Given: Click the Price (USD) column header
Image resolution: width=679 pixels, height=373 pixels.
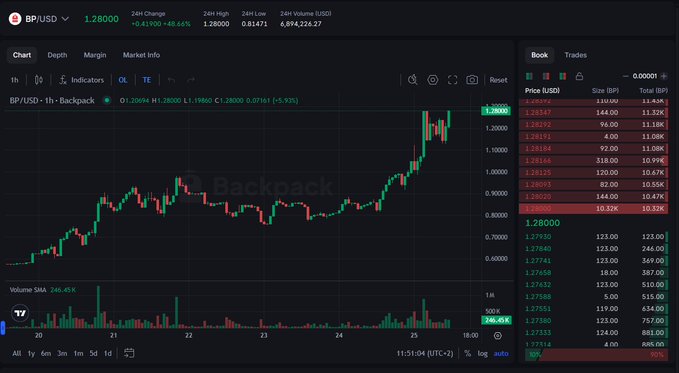Looking at the screenshot, I should (x=542, y=91).
